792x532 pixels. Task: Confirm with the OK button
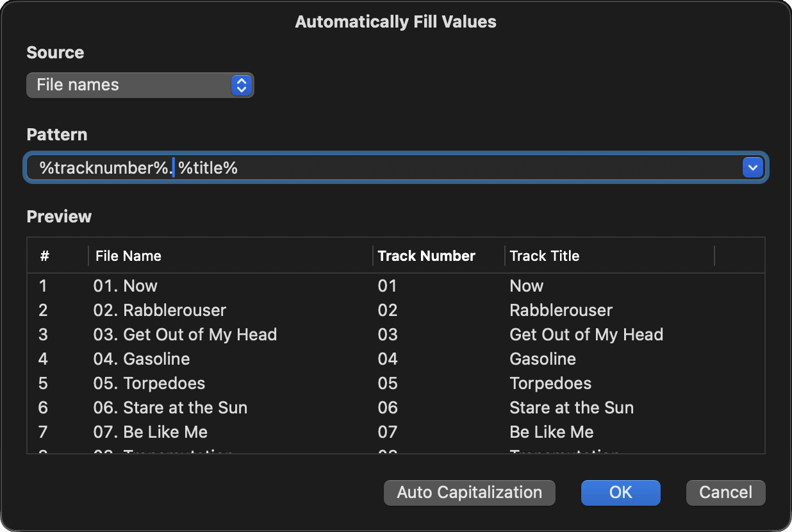click(x=620, y=492)
